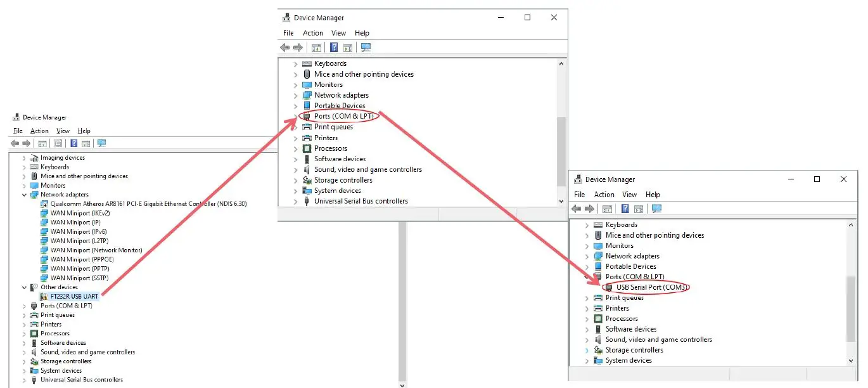Click Processors chip icon in middle window
Screen dimensions: 868x388
point(307,148)
